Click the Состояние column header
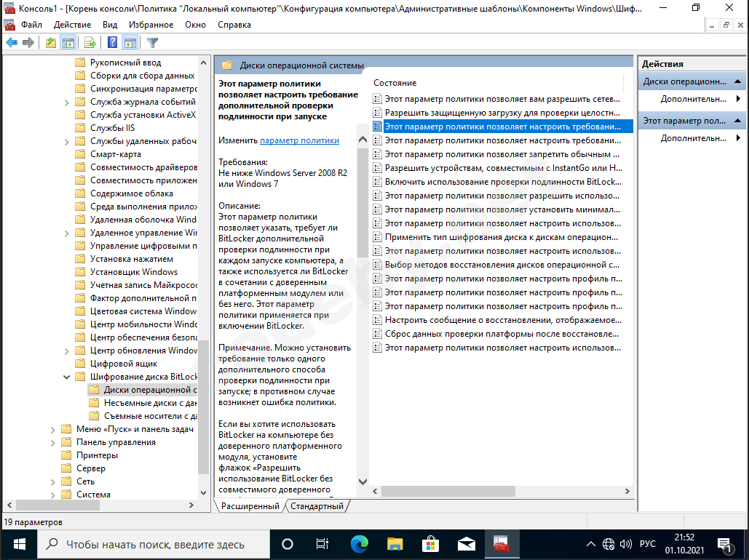This screenshot has height=560, width=749. (395, 83)
